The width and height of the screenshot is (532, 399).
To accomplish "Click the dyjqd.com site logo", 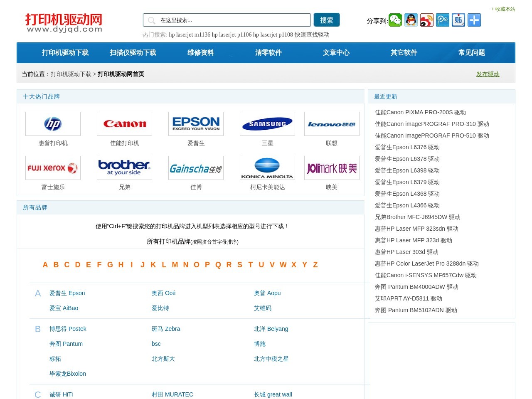I will click(x=64, y=23).
